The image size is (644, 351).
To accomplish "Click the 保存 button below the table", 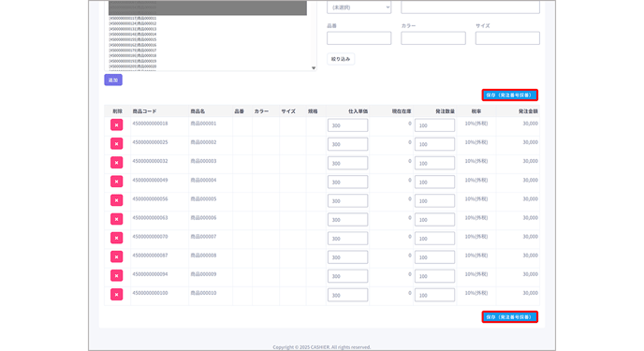I will 510,317.
